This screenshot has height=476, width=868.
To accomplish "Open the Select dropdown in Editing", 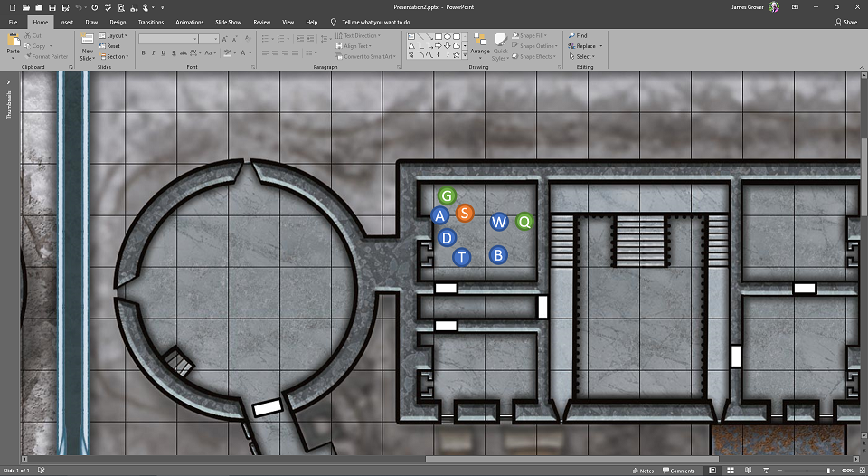I will click(583, 56).
